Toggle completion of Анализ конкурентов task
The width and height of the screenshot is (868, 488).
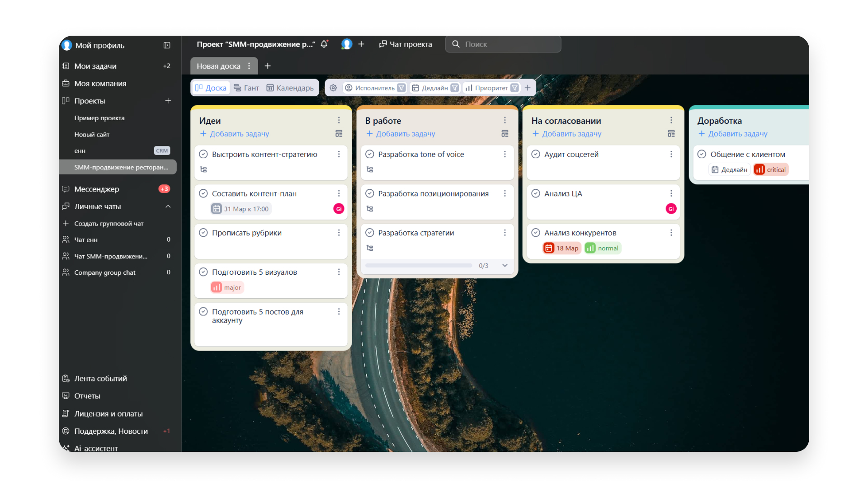(x=536, y=233)
